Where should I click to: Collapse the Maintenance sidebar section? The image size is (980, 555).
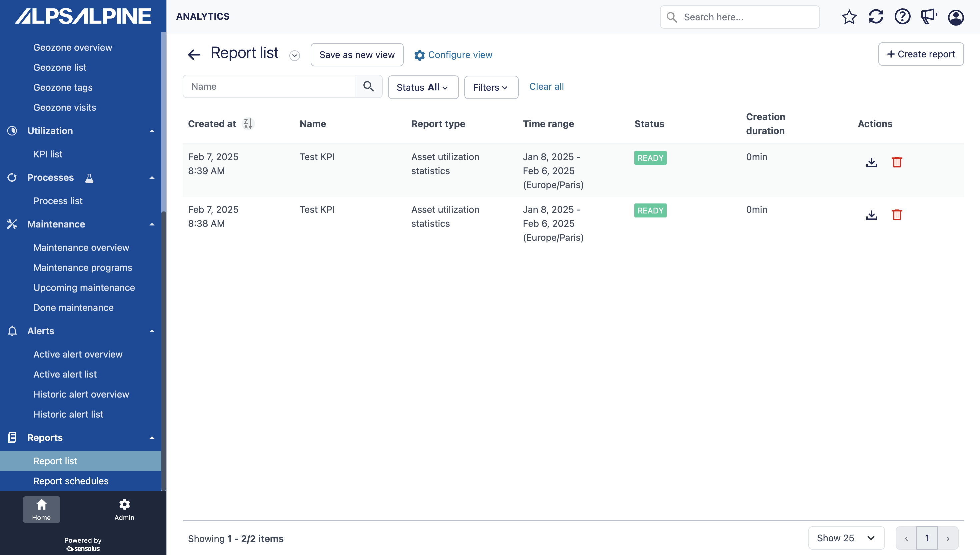point(152,224)
